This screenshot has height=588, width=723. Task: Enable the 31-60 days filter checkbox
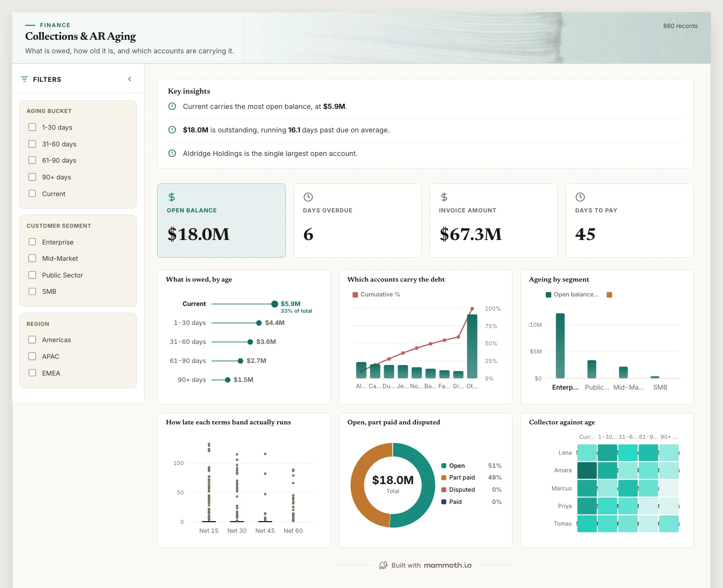tap(32, 144)
